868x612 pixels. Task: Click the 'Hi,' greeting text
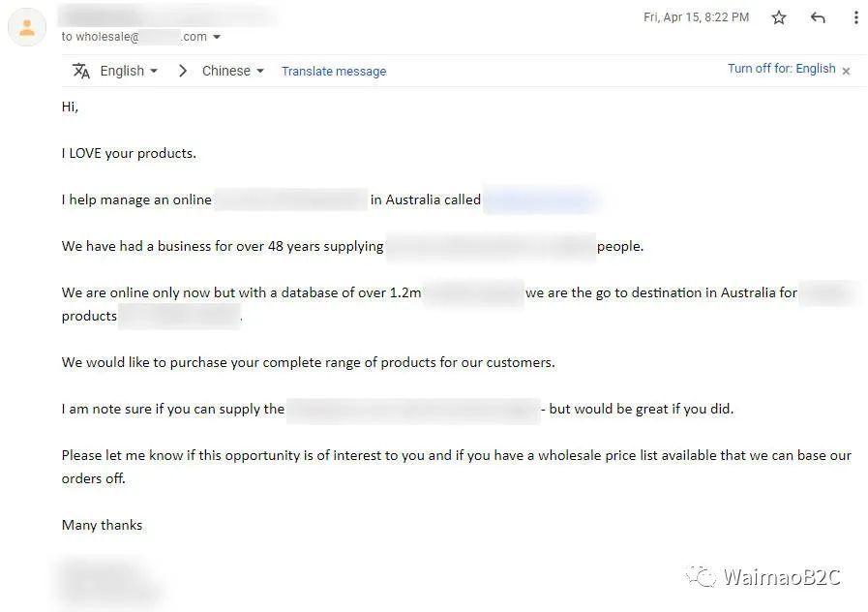click(x=70, y=107)
